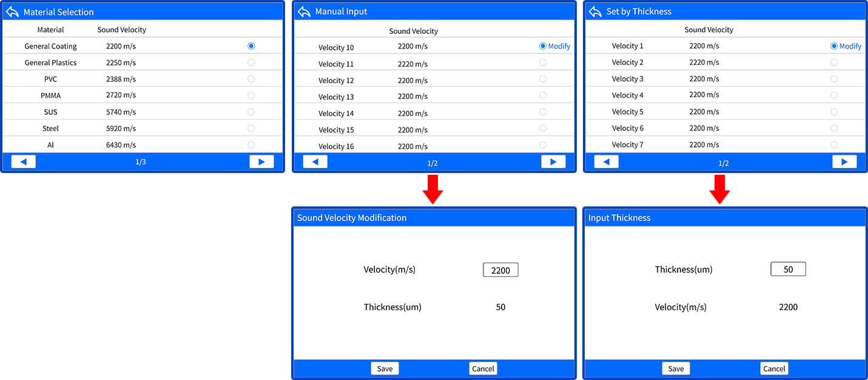The height and width of the screenshot is (380, 868).
Task: Click back arrow in Set by Thickness header
Action: (x=595, y=12)
